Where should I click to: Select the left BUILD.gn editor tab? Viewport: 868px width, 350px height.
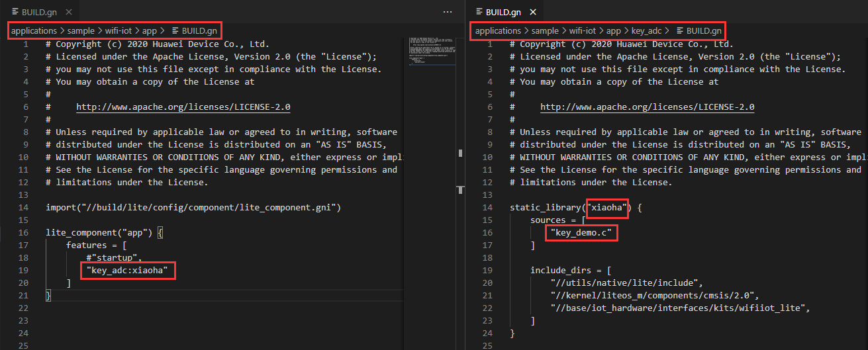coord(40,12)
